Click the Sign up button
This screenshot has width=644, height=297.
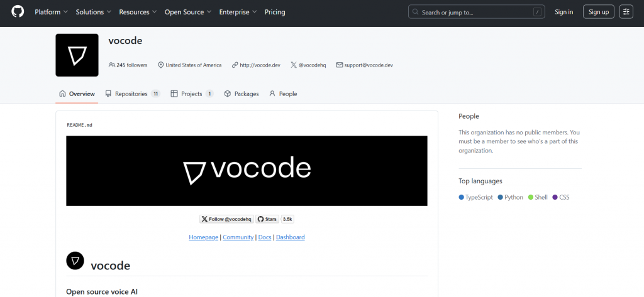[599, 12]
